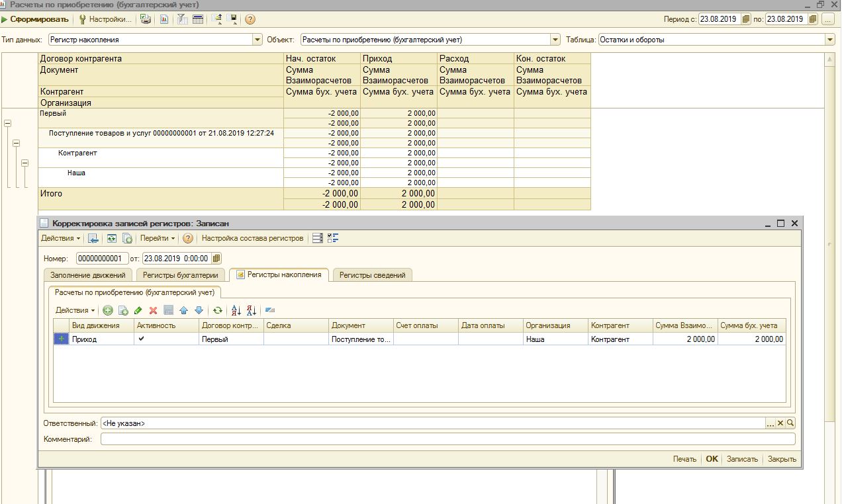Open the Тип данных dropdown

pos(257,40)
